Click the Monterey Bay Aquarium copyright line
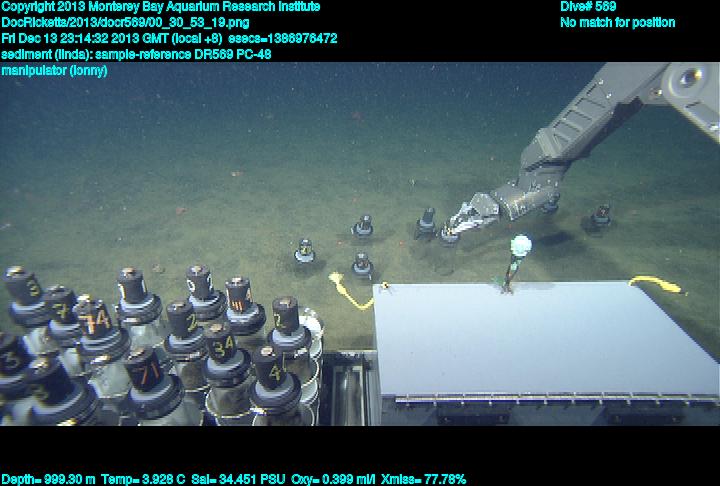This screenshot has width=720, height=486. pyautogui.click(x=161, y=7)
